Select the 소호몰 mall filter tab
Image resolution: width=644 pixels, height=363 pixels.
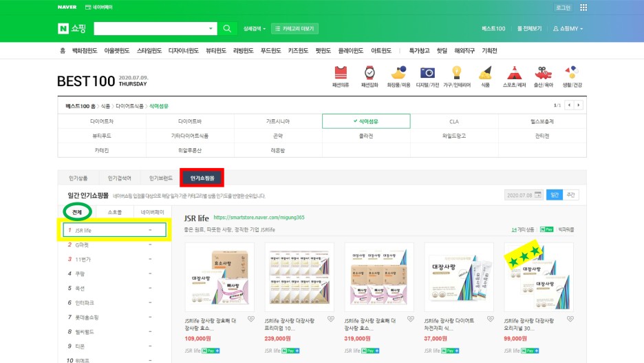pyautogui.click(x=115, y=212)
